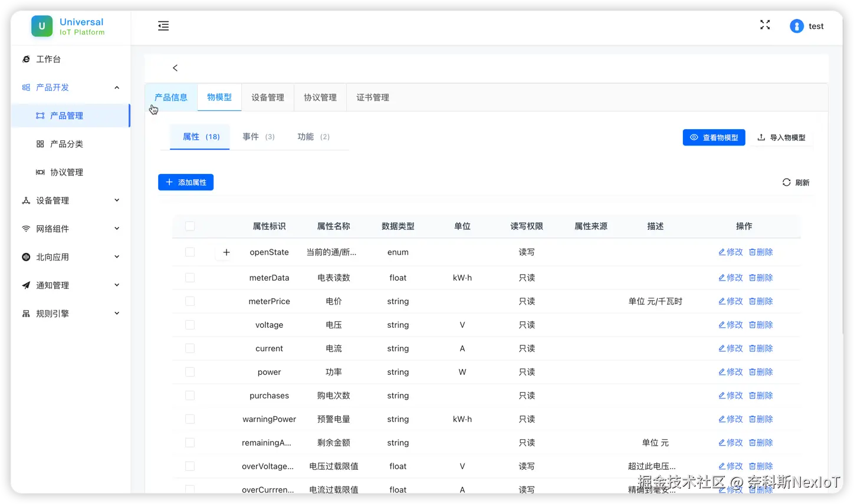Viewport: 854px width, 504px height.
Task: Open the 证书管理 tab
Action: 372,97
